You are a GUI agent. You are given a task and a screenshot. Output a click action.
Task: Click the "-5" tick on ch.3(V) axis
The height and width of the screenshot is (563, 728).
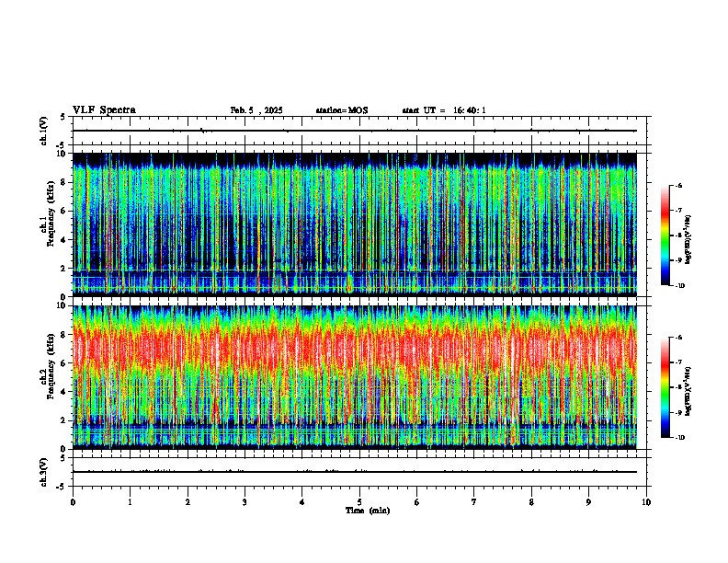pyautogui.click(x=62, y=487)
